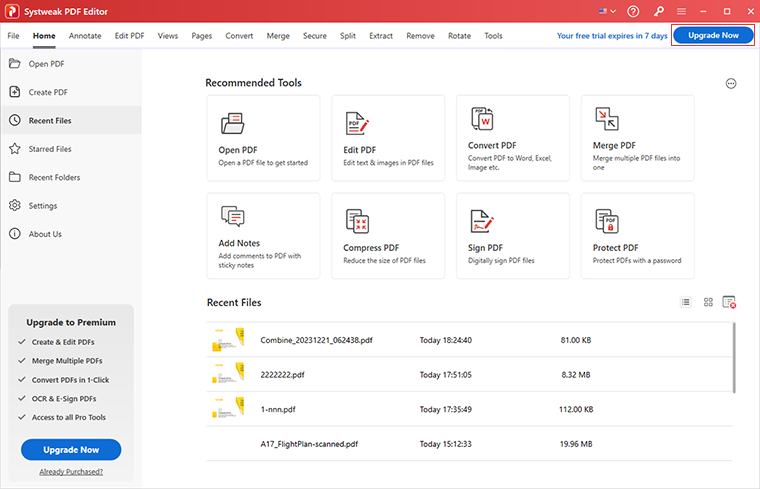Open the help question mark icon
Screen dimensions: 760x489
(x=633, y=11)
